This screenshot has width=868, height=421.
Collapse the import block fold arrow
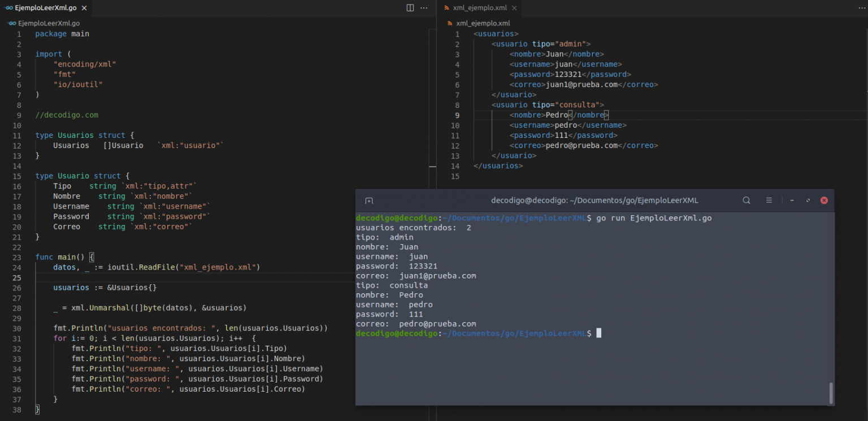[27, 54]
